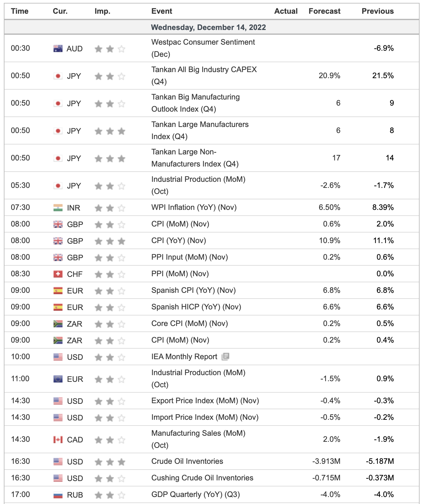Viewport: 425px width, 504px height.
Task: Click the IEA Monthly Report document icon
Action: point(225,356)
